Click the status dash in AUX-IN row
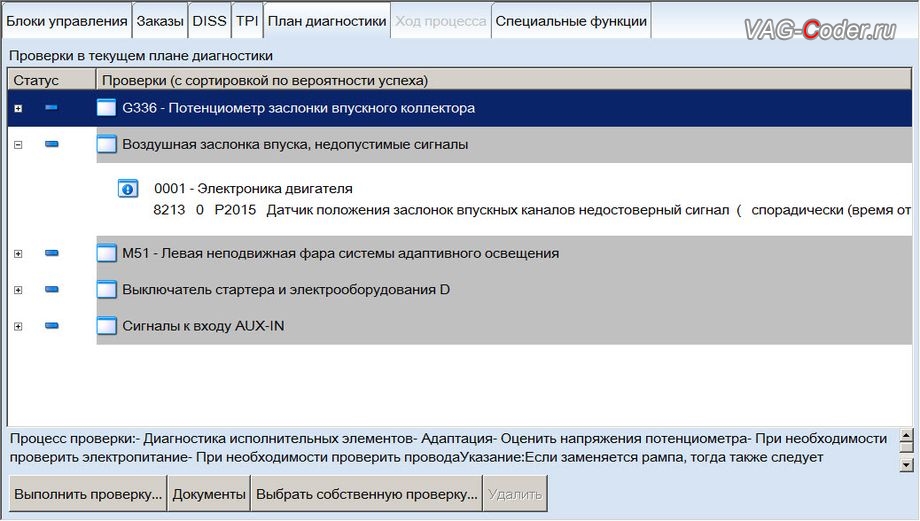The image size is (920, 521). (52, 326)
